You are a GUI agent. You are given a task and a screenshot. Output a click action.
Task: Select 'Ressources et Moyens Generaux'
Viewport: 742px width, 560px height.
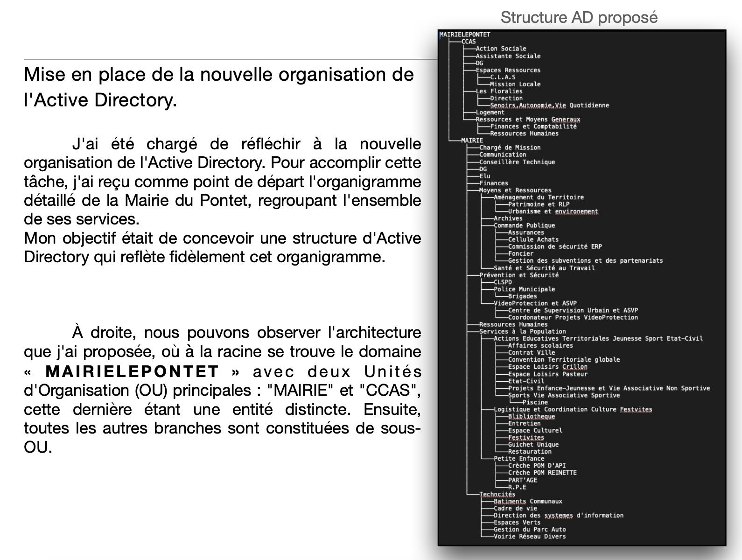click(528, 119)
